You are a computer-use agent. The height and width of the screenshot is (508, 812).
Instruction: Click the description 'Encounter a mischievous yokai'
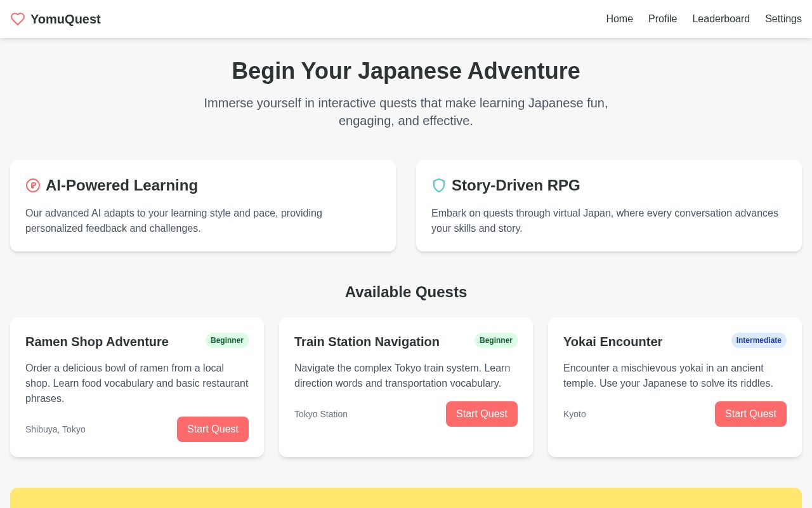(668, 376)
